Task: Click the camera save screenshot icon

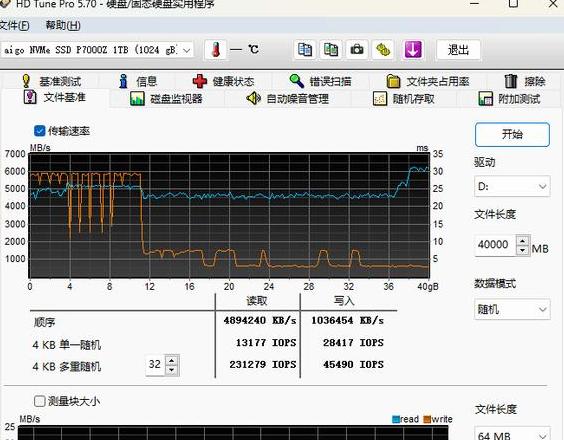Action: click(x=357, y=49)
